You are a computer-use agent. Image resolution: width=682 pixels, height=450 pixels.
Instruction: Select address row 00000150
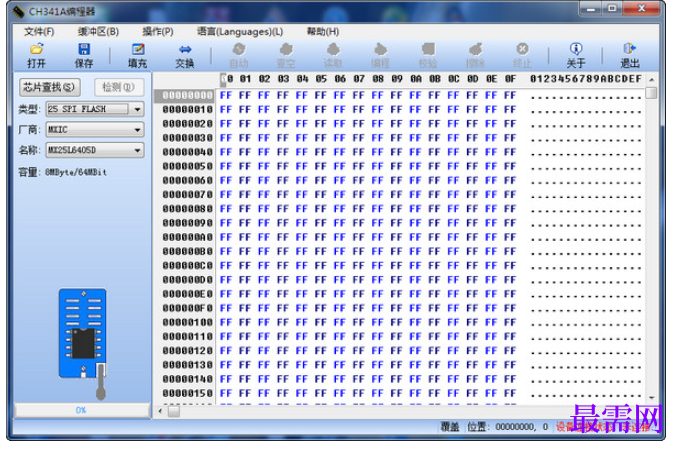click(x=187, y=393)
